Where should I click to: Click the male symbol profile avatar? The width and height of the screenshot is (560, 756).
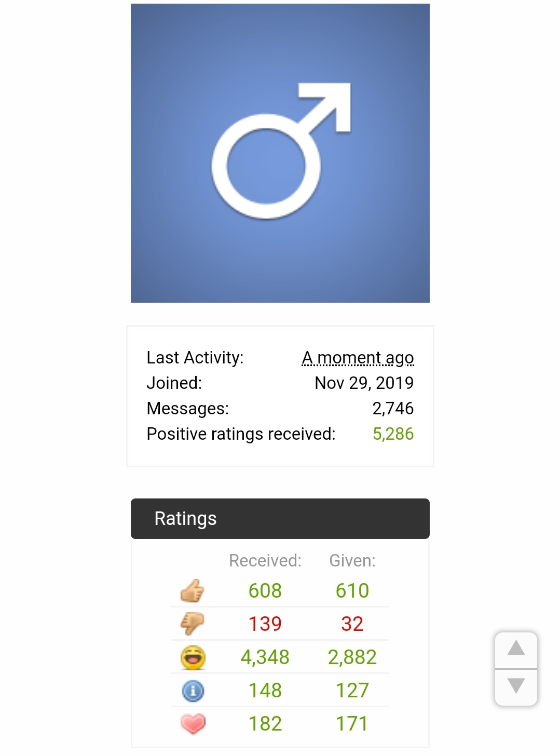click(280, 153)
